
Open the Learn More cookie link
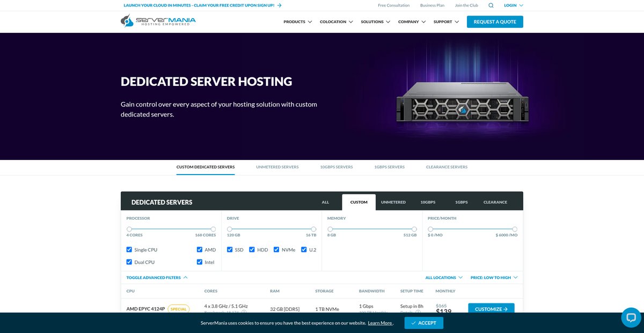380,323
